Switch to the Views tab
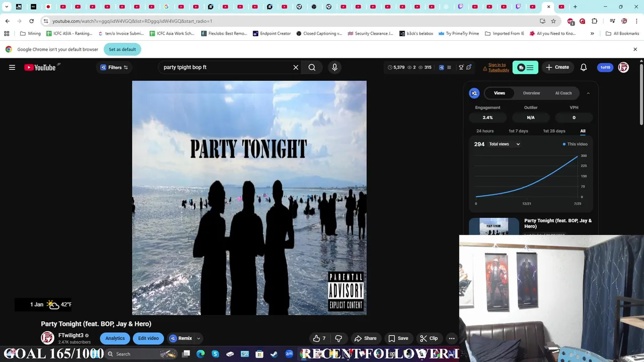Viewport: 644px width, 362px height. [500, 93]
